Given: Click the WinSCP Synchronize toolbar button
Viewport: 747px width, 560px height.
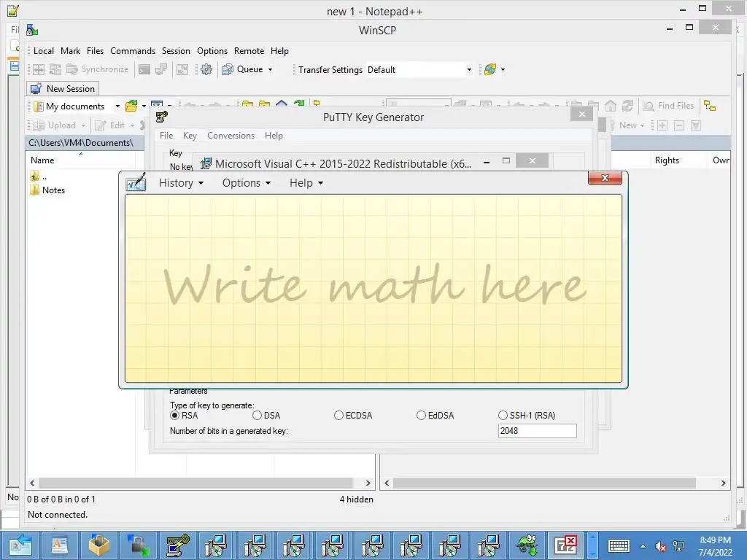Looking at the screenshot, I should click(x=98, y=69).
